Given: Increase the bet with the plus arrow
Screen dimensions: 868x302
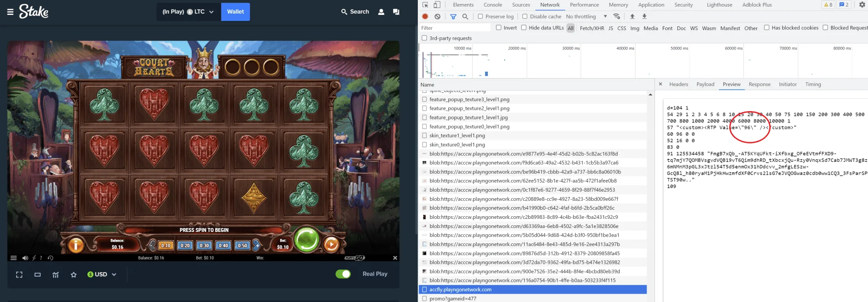Looking at the screenshot, I should pyautogui.click(x=256, y=246).
